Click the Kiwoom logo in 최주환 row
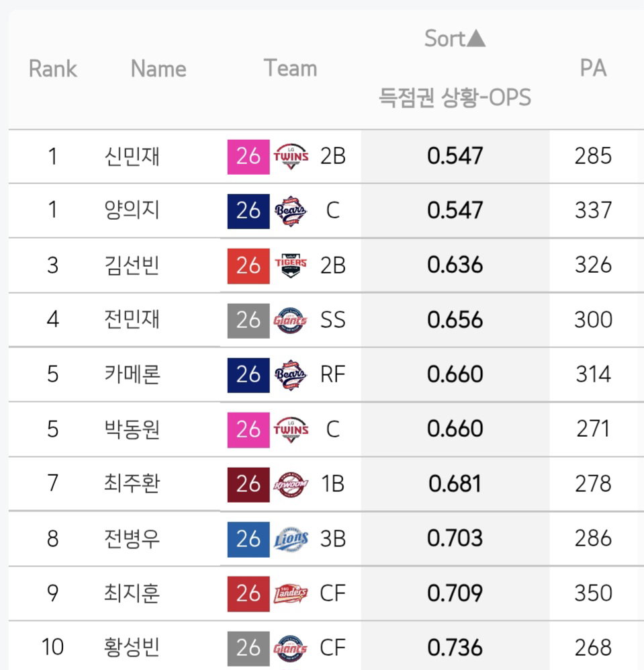The width and height of the screenshot is (644, 670). coord(291,484)
